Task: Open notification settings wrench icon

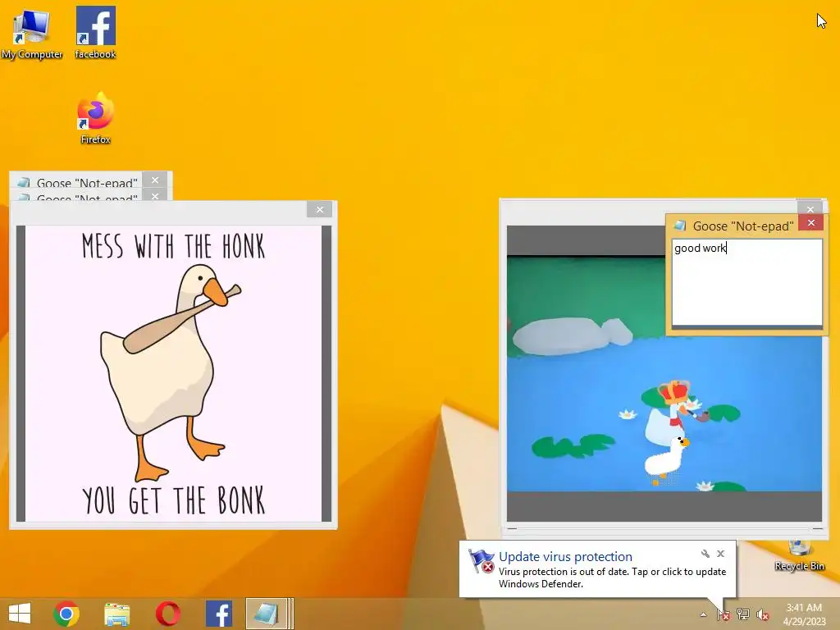Action: [705, 554]
